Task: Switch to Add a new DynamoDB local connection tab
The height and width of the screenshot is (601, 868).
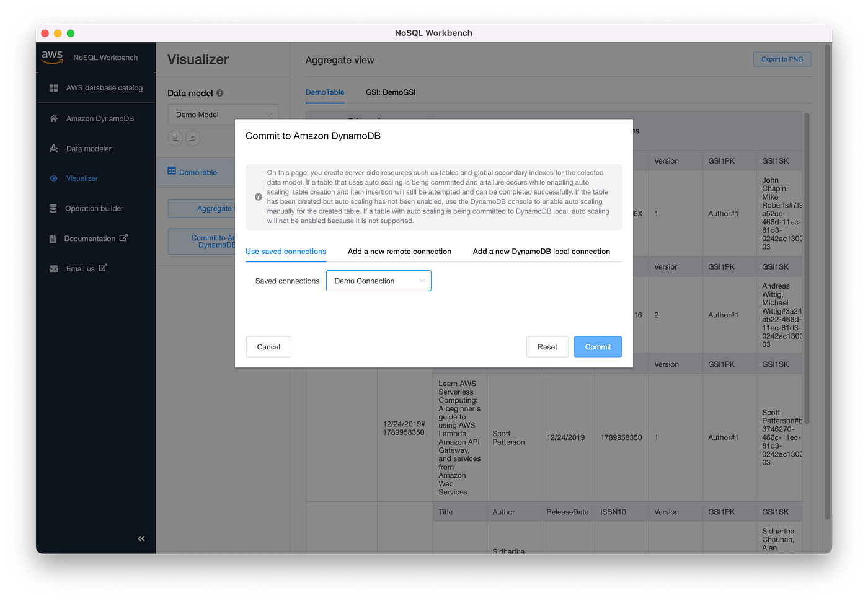Action: click(x=541, y=252)
